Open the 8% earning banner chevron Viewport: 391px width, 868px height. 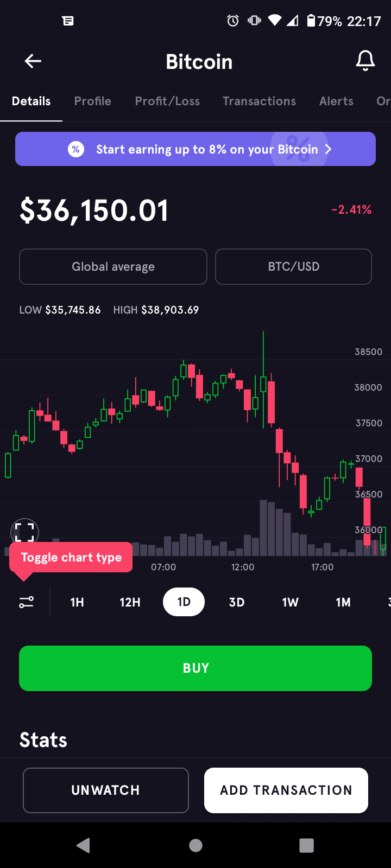point(328,149)
